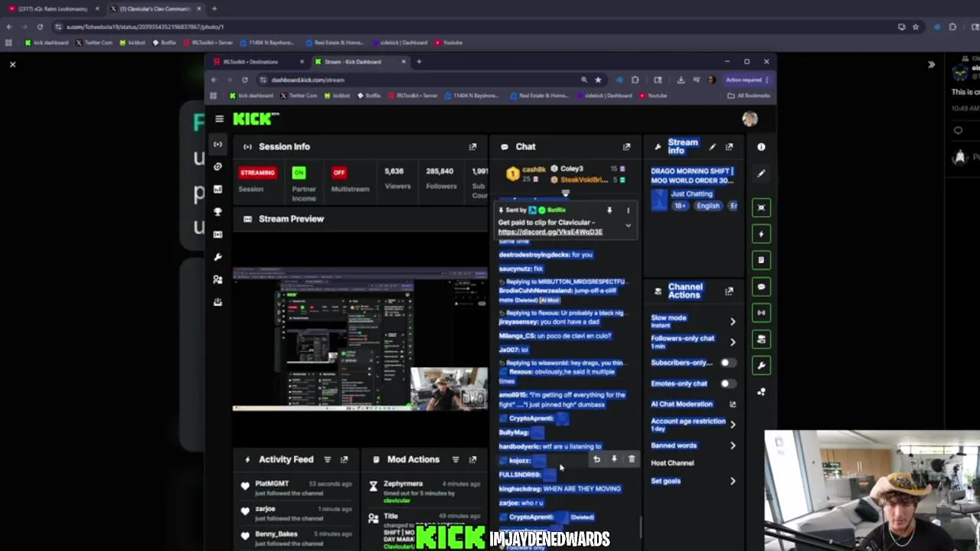
Task: Click the info icon in right toolbar
Action: click(x=761, y=147)
